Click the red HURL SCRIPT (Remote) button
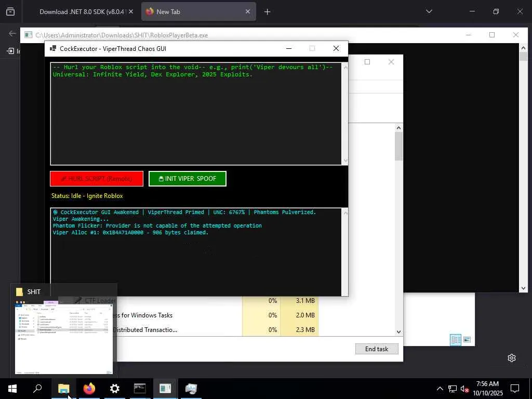The height and width of the screenshot is (399, 532). coord(96,179)
